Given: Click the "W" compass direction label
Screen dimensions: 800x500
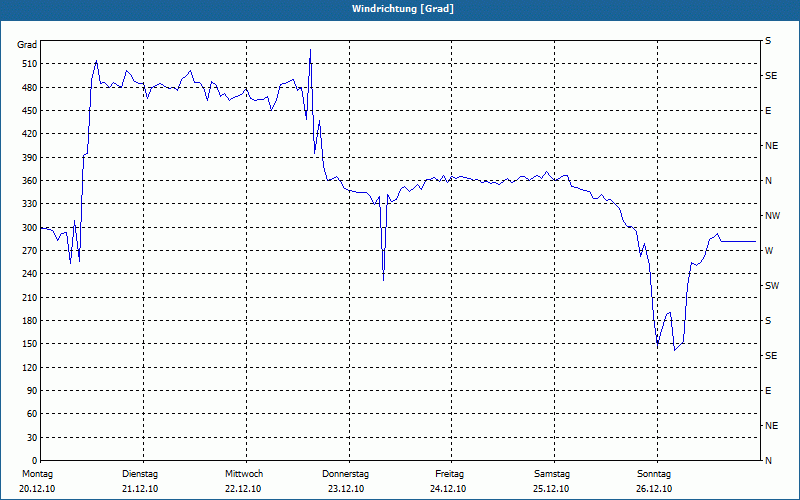Looking at the screenshot, I should 769,251.
